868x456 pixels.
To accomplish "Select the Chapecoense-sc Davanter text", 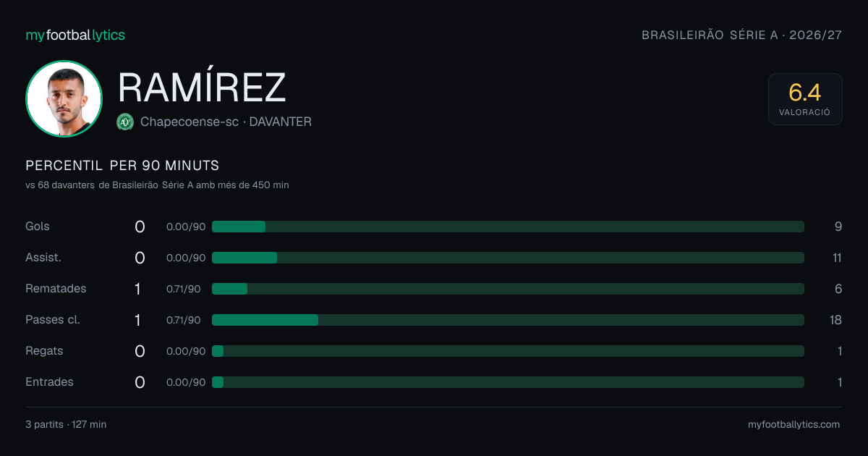I will coord(226,122).
